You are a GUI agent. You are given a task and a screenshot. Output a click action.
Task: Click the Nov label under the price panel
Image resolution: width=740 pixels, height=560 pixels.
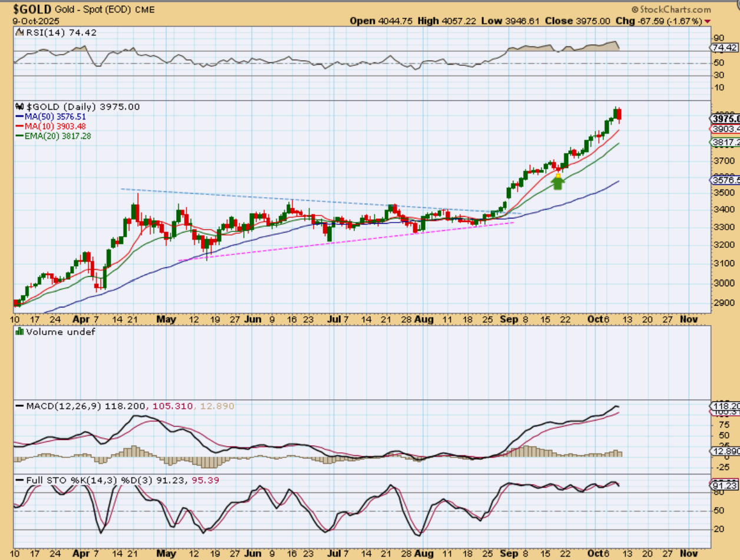[689, 319]
